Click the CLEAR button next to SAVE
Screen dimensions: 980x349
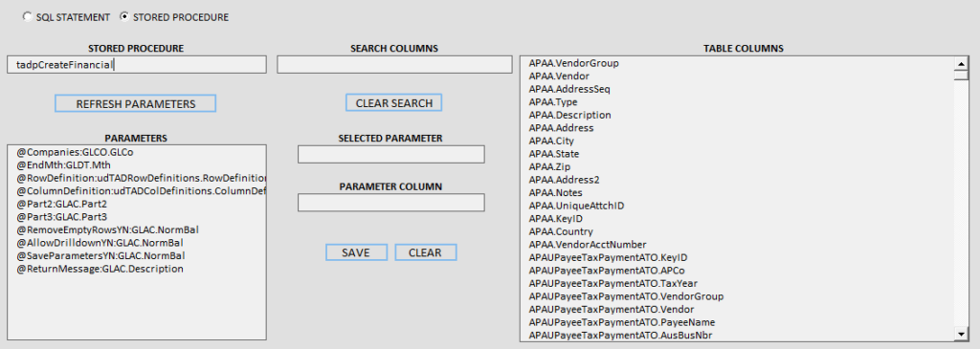click(426, 252)
